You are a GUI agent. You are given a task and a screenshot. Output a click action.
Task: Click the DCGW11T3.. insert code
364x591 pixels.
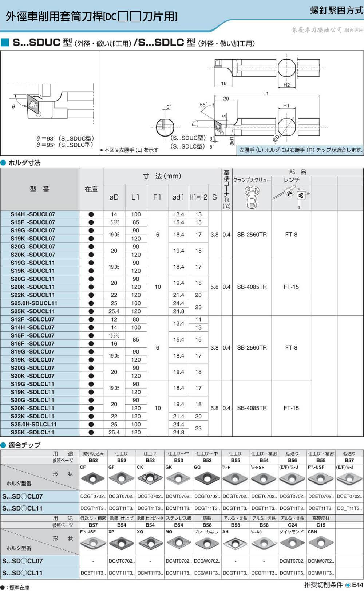(207, 573)
